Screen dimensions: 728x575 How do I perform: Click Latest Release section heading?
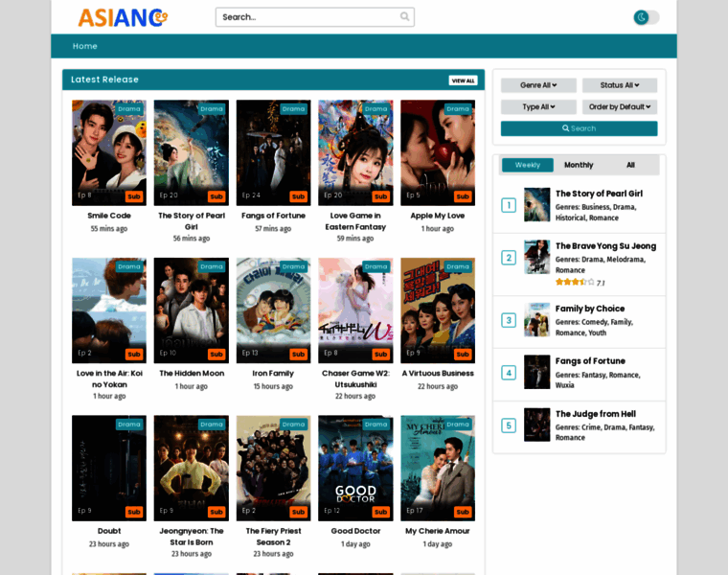coord(105,80)
